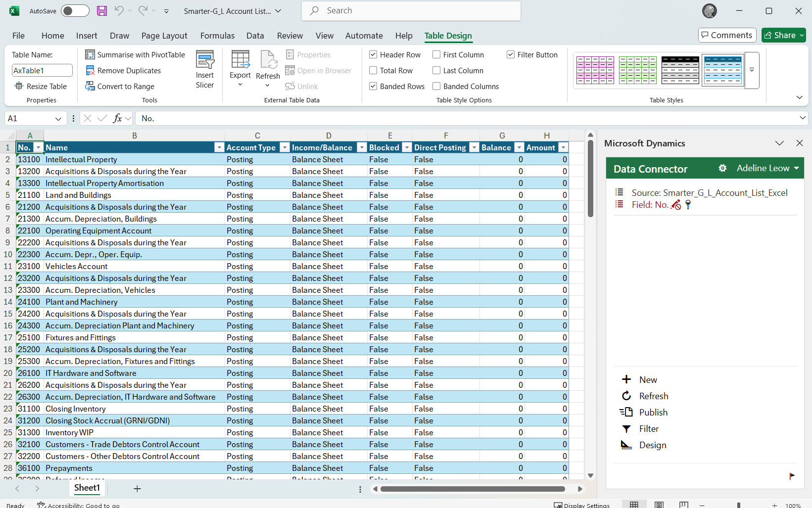
Task: Open the Data Connector settings gear
Action: (722, 169)
